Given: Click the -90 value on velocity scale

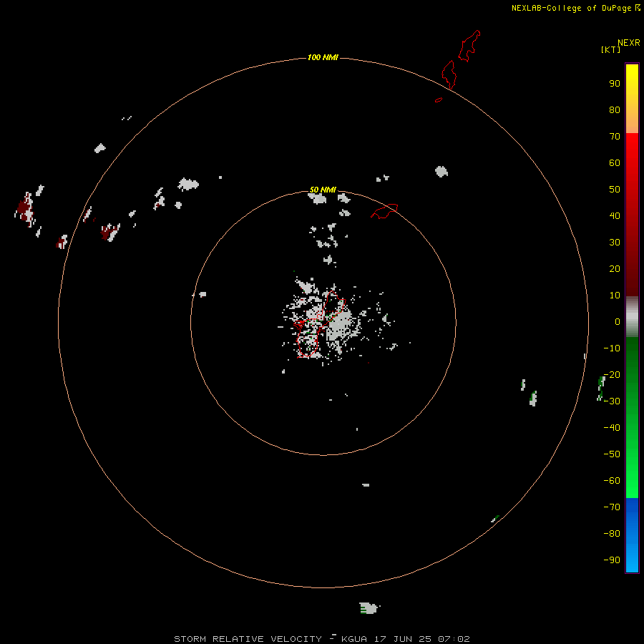Looking at the screenshot, I should [x=612, y=560].
